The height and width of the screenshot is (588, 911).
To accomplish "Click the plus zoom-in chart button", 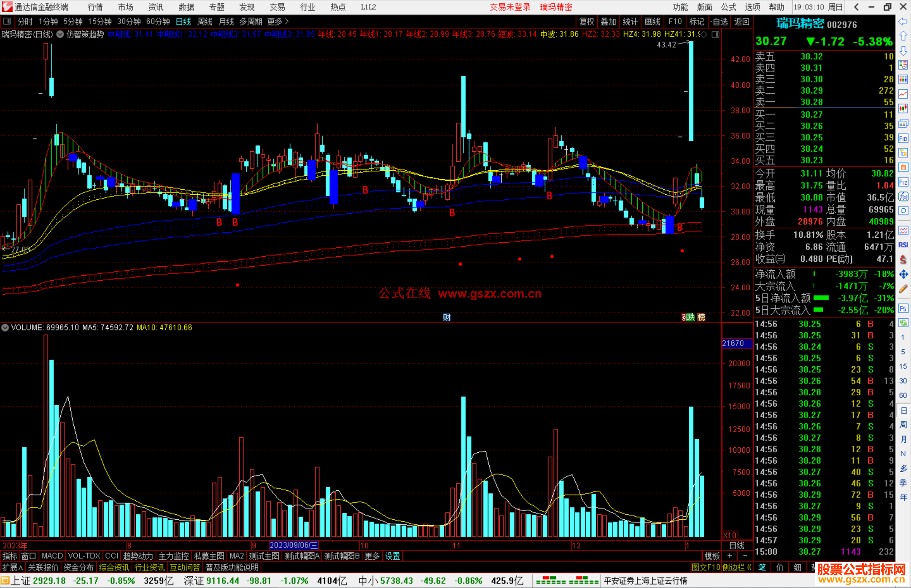I will point(730,556).
